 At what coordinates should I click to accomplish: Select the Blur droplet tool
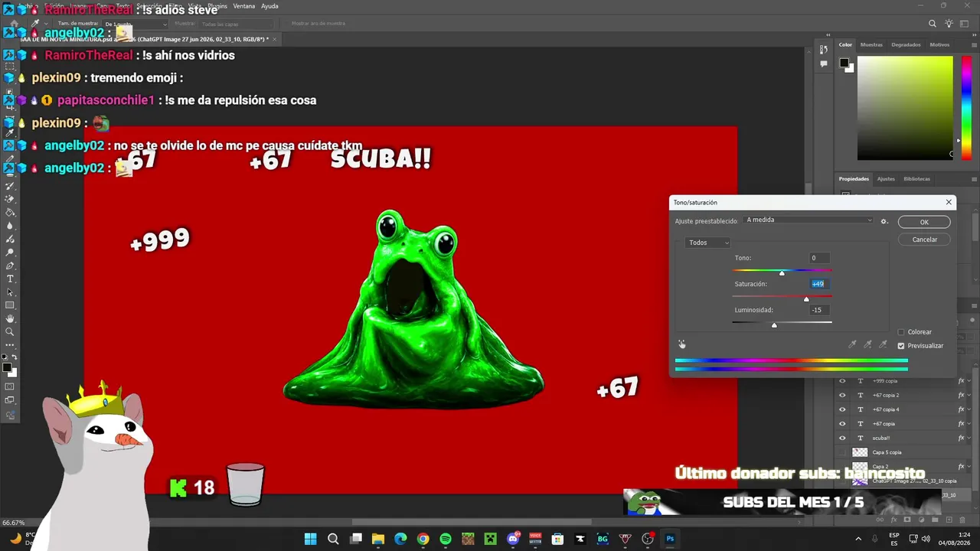click(x=10, y=226)
